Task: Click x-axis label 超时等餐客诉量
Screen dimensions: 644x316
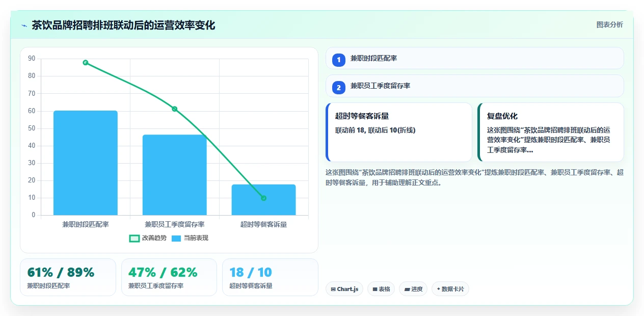Action: coord(263,224)
